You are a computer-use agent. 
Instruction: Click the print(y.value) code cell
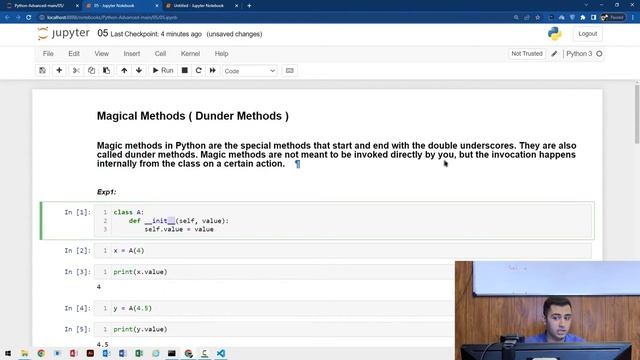[274, 329]
